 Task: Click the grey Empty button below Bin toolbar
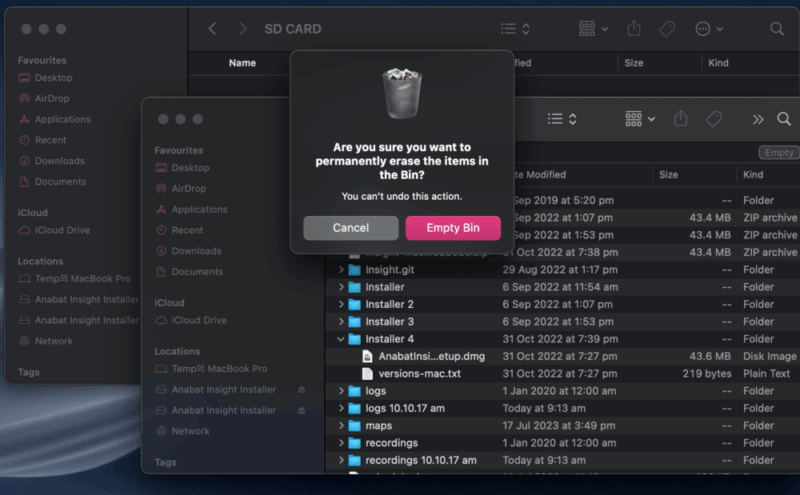pos(777,153)
